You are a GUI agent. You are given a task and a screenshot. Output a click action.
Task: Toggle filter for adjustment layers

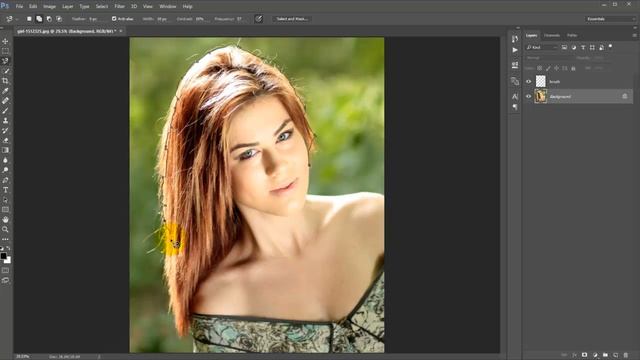(573, 47)
